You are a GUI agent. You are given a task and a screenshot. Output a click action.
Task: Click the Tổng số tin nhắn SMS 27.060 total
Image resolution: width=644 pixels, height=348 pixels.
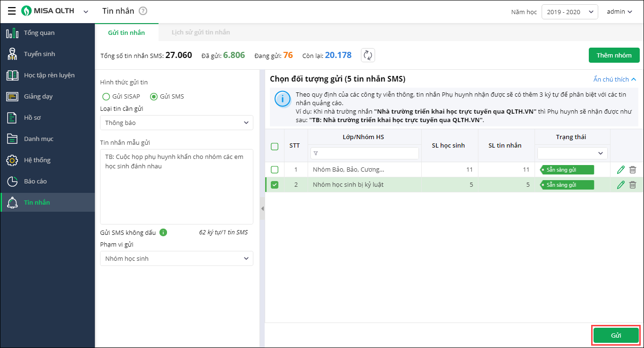146,55
